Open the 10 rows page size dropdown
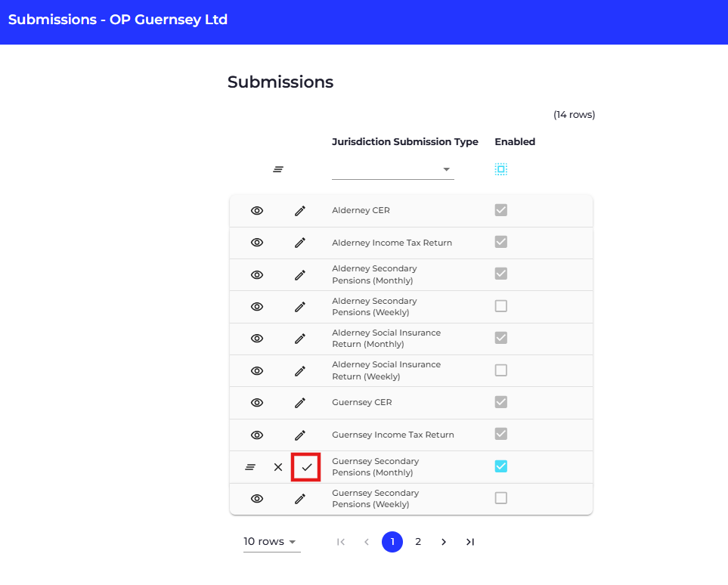The width and height of the screenshot is (728, 585). [x=271, y=542]
